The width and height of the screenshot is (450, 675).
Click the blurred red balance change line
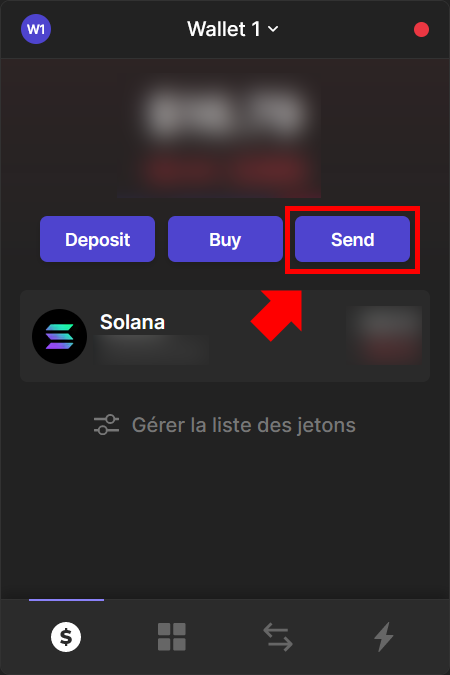[224, 172]
